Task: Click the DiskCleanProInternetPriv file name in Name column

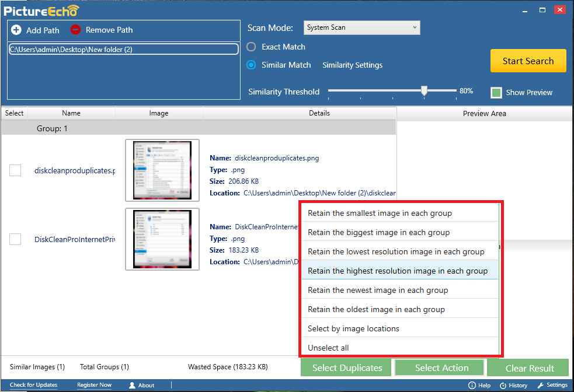Action: pyautogui.click(x=75, y=240)
